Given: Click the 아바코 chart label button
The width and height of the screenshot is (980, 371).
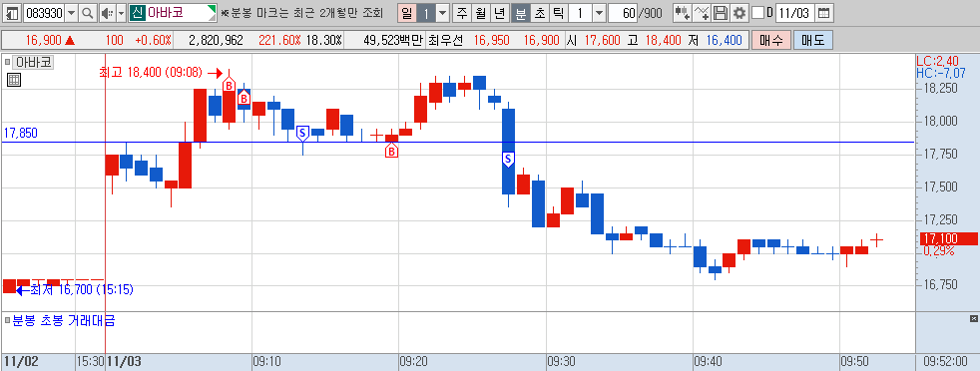Looking at the screenshot, I should click(x=34, y=62).
